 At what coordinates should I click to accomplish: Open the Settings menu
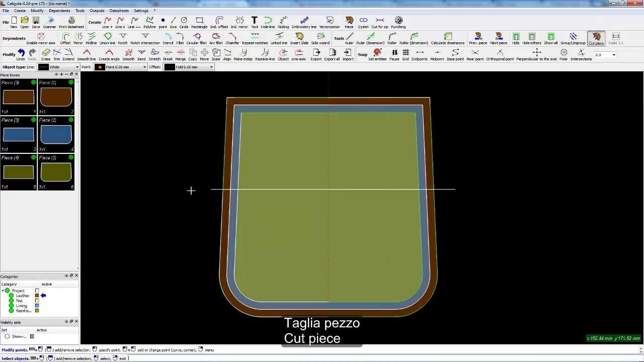coord(141,11)
